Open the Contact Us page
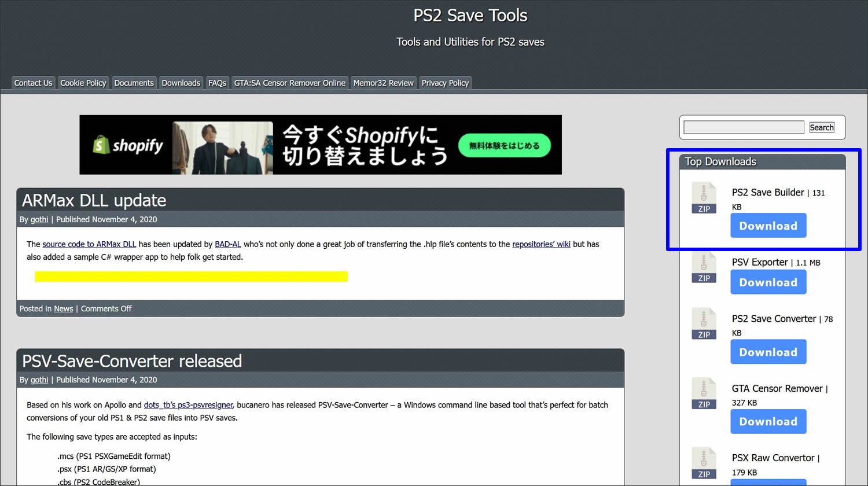This screenshot has width=868, height=486. coord(33,83)
